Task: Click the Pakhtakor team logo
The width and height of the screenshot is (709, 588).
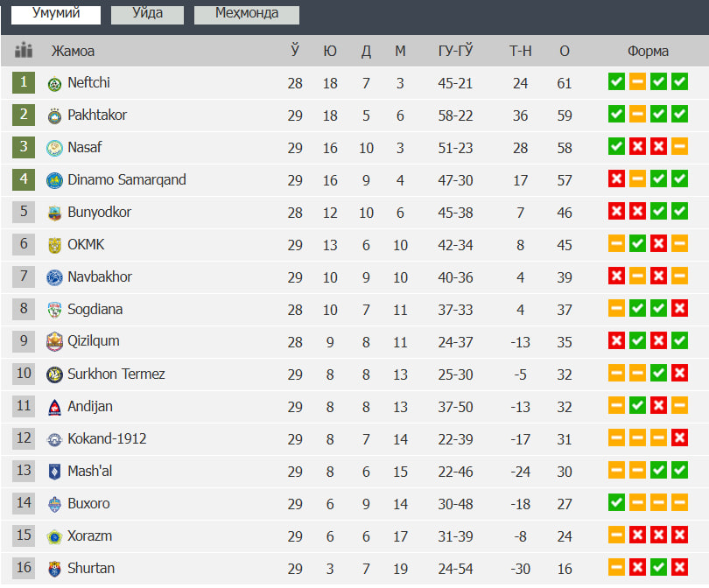Action: (x=54, y=115)
